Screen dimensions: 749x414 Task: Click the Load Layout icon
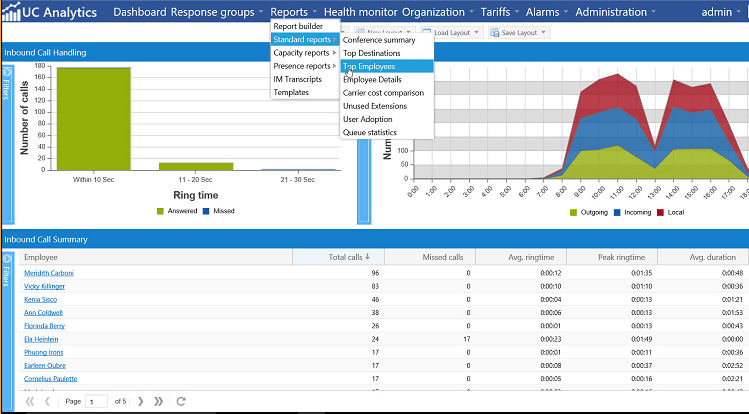pos(427,32)
